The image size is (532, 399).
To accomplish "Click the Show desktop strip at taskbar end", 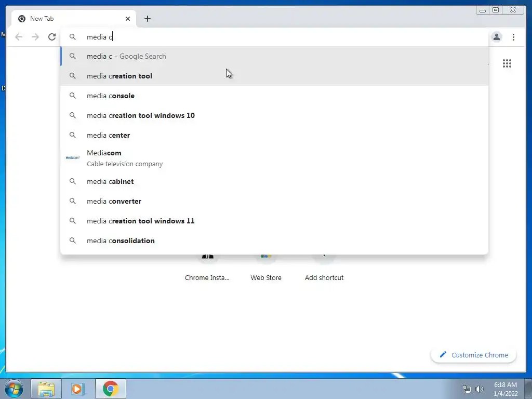I will pos(528,389).
